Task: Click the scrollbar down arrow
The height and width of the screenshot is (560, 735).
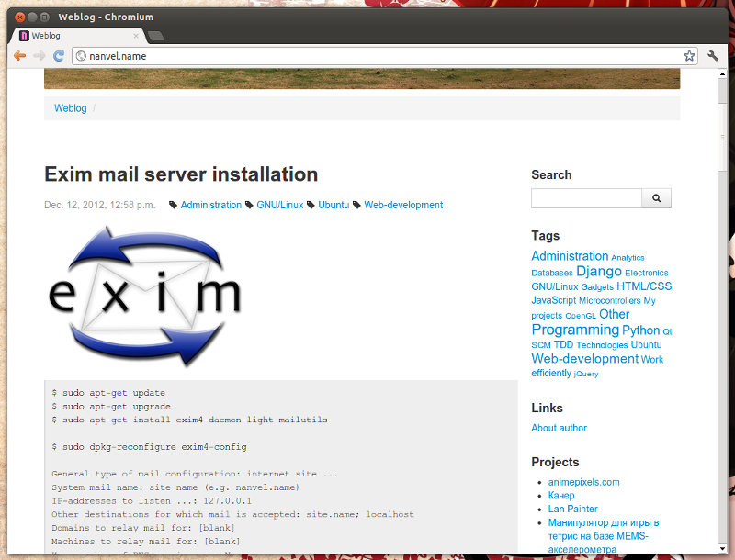Action: coord(722,548)
